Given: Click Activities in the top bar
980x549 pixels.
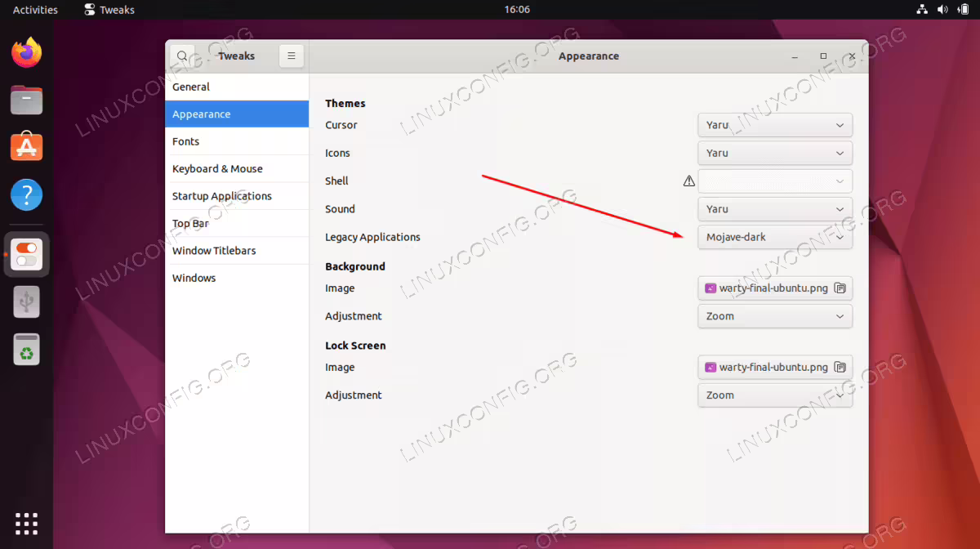Looking at the screenshot, I should 35,10.
